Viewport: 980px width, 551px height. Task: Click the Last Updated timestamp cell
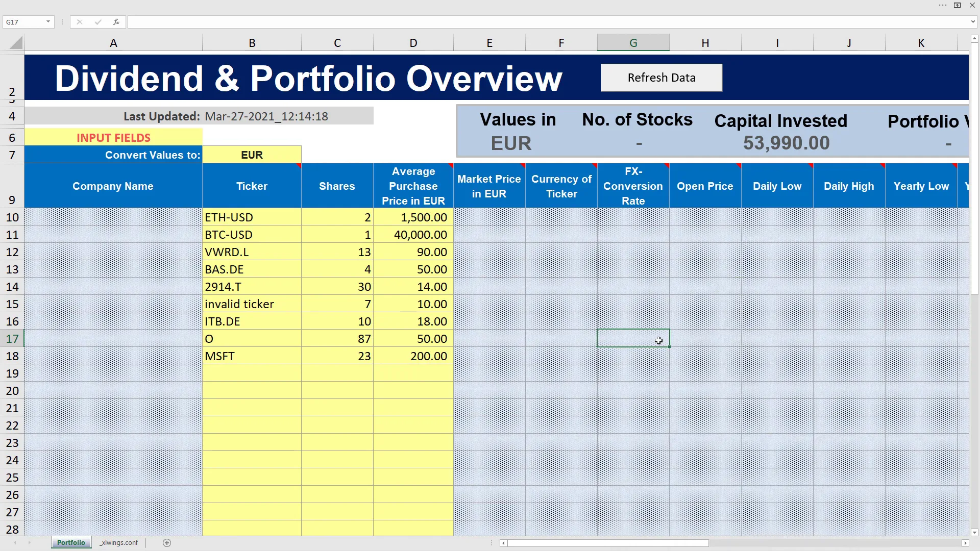[x=266, y=116]
